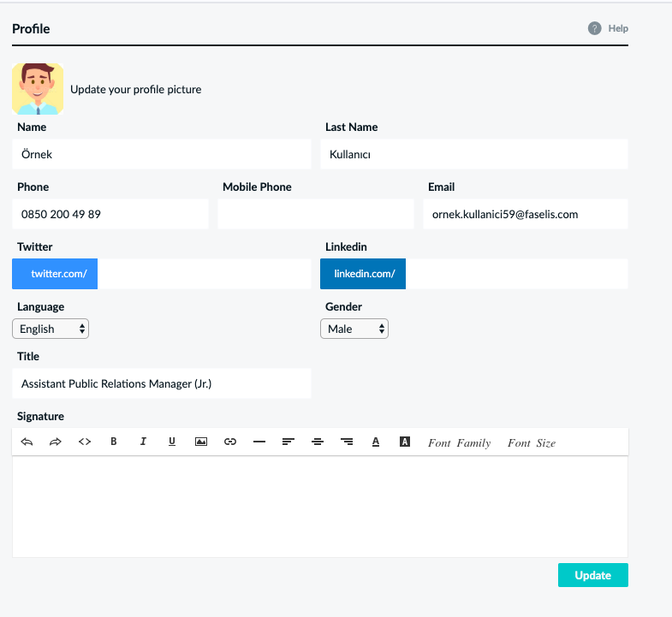Image resolution: width=672 pixels, height=617 pixels.
Task: Open the text color picker
Action: click(x=376, y=442)
